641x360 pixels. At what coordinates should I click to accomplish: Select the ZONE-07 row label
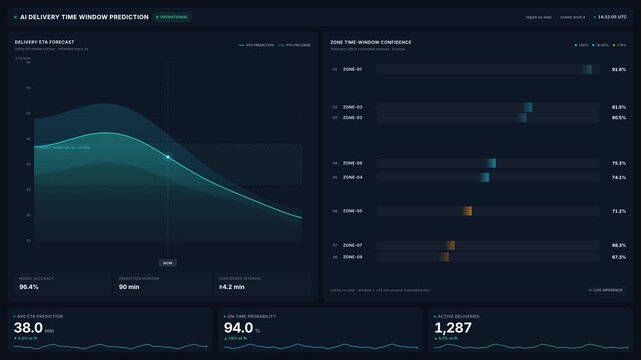(352, 246)
